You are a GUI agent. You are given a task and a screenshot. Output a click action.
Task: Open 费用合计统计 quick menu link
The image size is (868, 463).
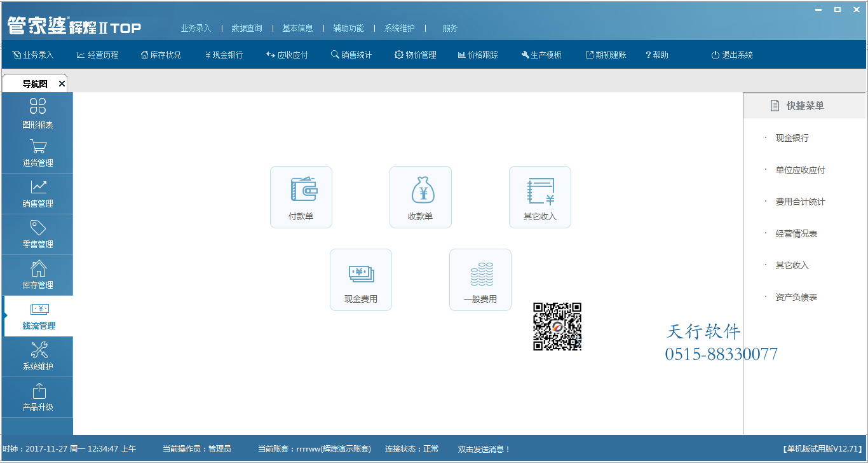tap(800, 202)
